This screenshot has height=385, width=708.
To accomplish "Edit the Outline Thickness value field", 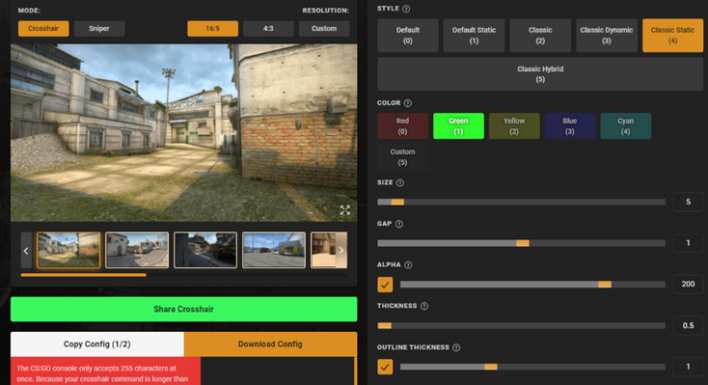I will click(688, 366).
